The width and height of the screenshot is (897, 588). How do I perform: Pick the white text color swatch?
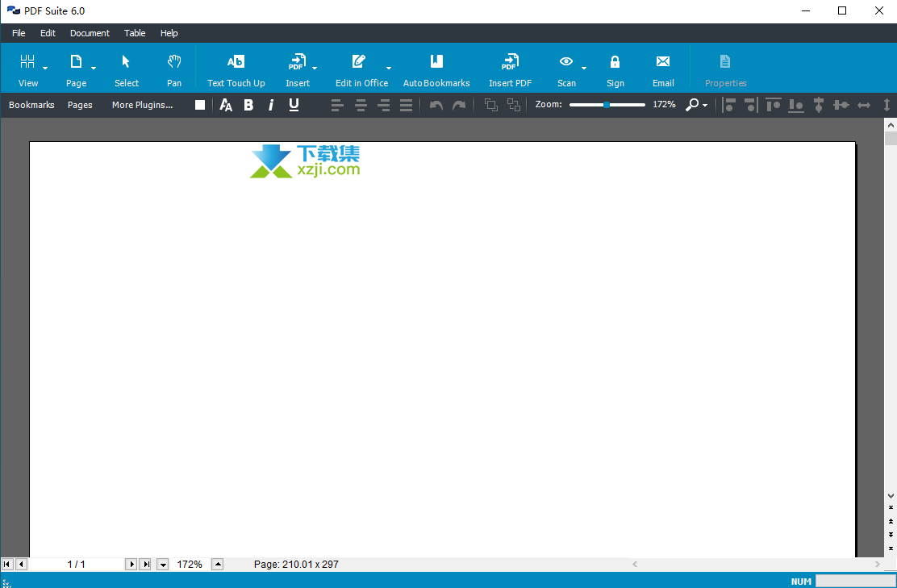coord(200,105)
